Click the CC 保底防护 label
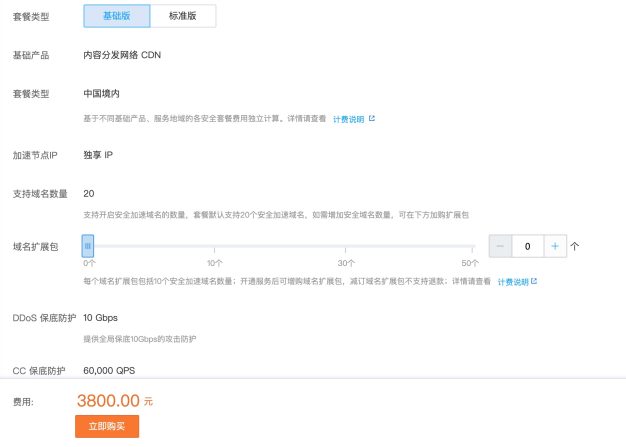The height and width of the screenshot is (447, 626). coord(39,371)
